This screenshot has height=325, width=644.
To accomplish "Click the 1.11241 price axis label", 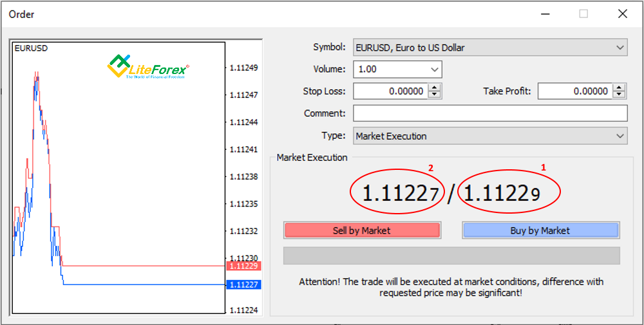I will (x=244, y=149).
